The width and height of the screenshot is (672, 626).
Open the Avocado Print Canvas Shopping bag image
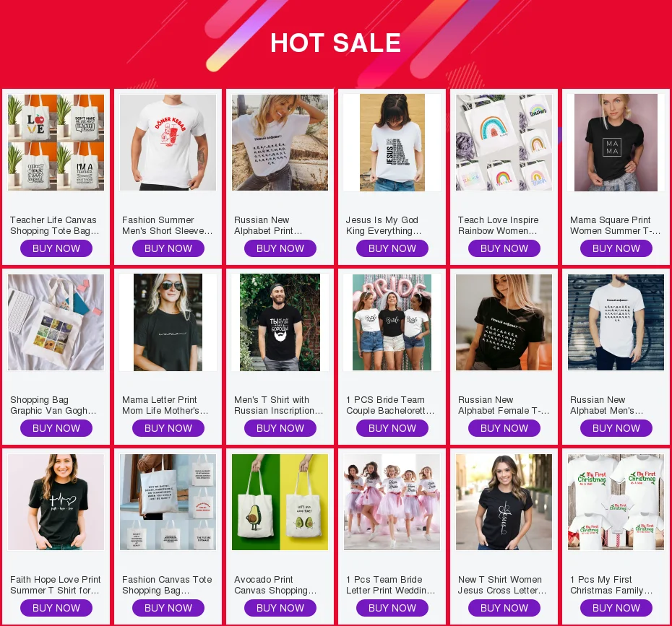click(x=280, y=503)
